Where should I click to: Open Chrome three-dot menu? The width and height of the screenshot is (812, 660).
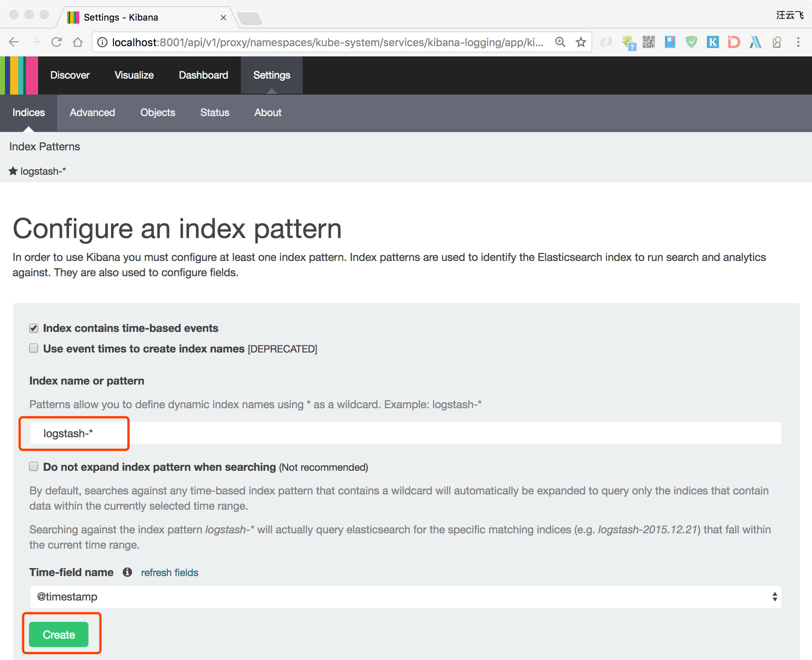click(798, 42)
